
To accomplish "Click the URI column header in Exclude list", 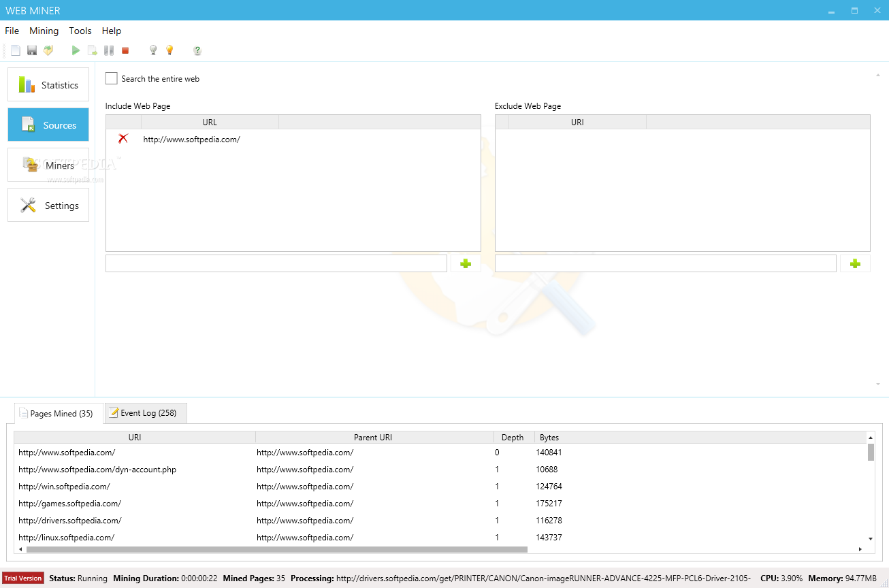I will pyautogui.click(x=577, y=122).
